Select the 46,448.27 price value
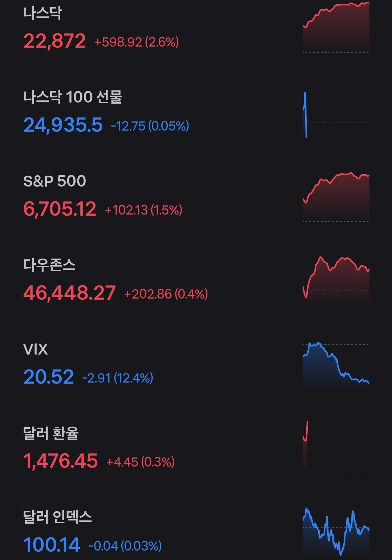 click(69, 293)
